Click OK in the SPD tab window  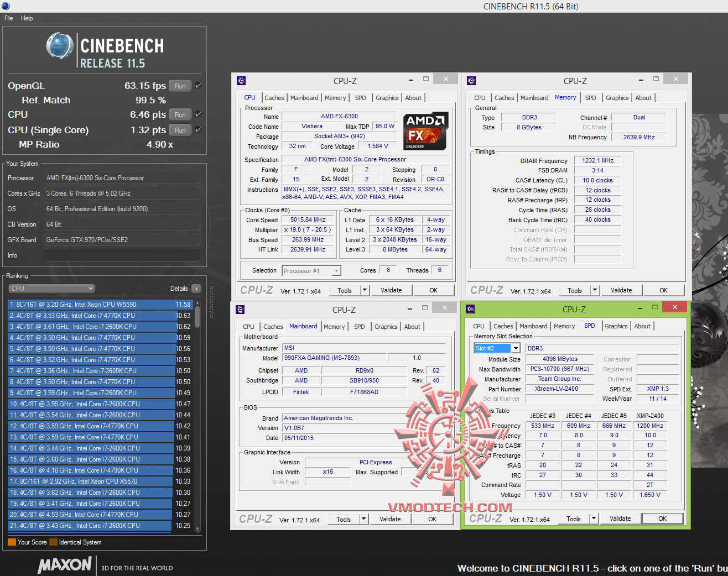tap(662, 519)
